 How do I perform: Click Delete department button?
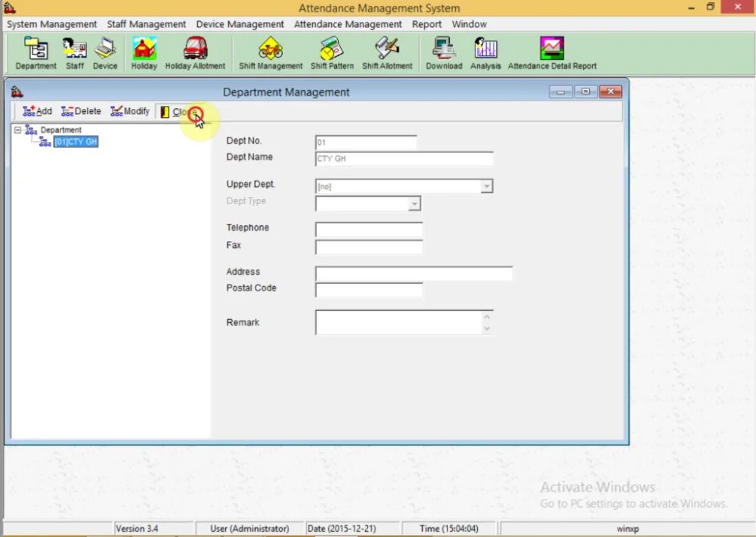tap(81, 111)
